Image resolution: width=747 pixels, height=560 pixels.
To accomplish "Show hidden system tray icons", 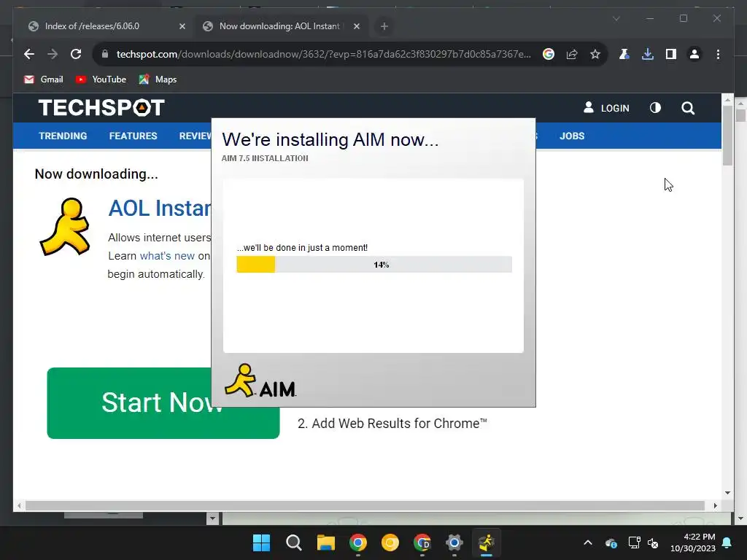I will pyautogui.click(x=588, y=542).
